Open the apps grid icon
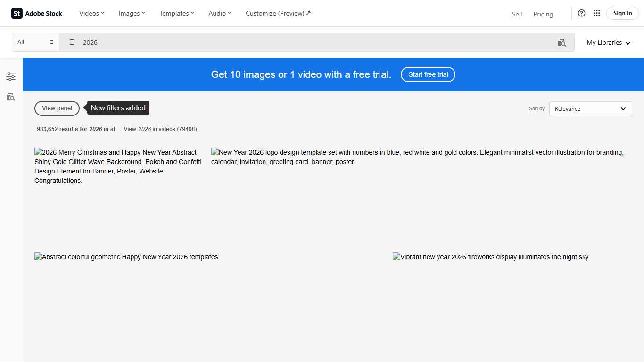The width and height of the screenshot is (644, 362). [x=596, y=13]
